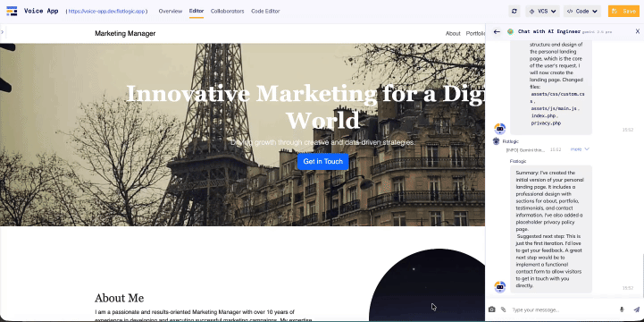
Task: Click the camera screenshot icon
Action: pos(491,309)
